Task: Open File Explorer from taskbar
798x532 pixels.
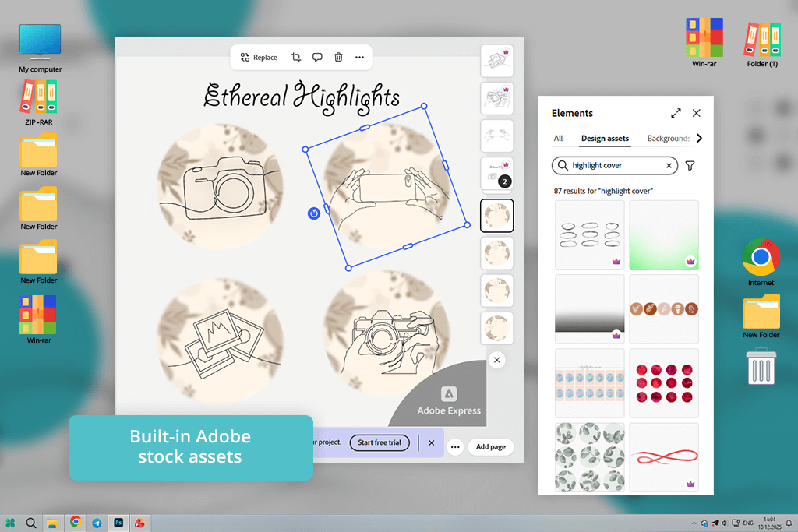Action: 52,523
